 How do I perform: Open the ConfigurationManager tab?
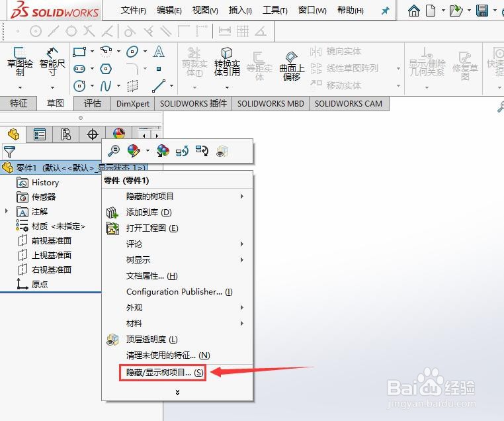point(66,134)
